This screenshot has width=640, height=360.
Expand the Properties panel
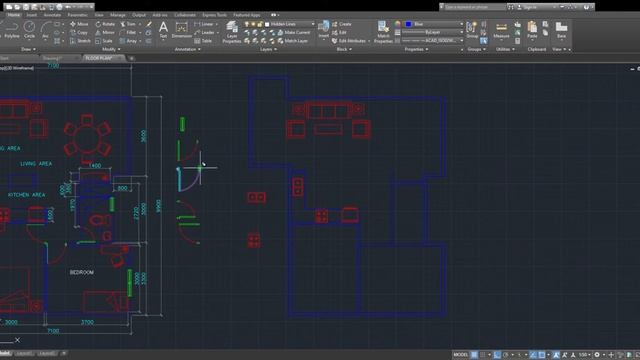[x=416, y=49]
